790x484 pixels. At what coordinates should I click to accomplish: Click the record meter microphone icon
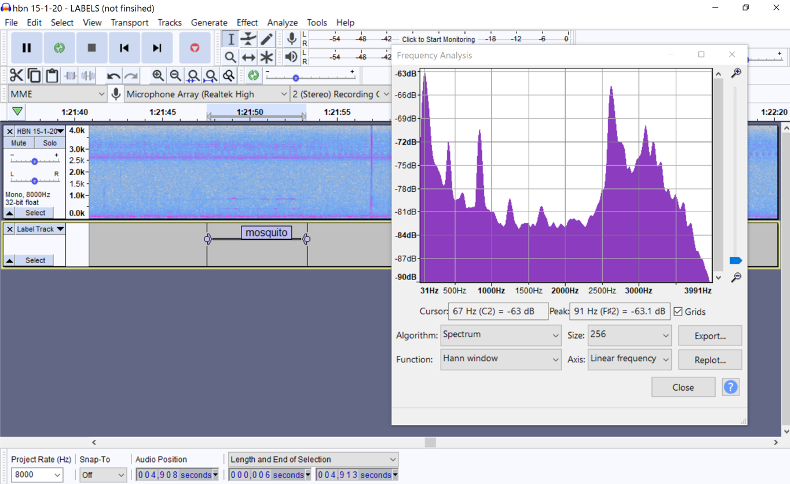click(291, 39)
